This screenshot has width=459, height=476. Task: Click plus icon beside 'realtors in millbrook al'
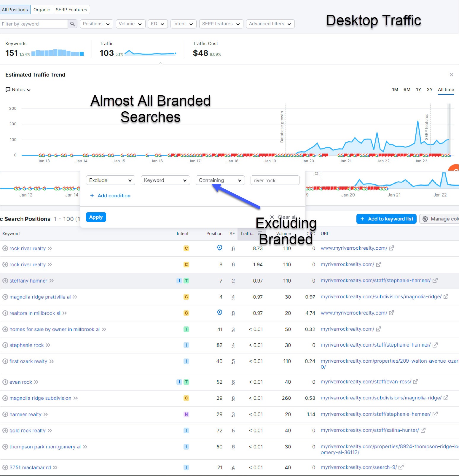pos(5,313)
